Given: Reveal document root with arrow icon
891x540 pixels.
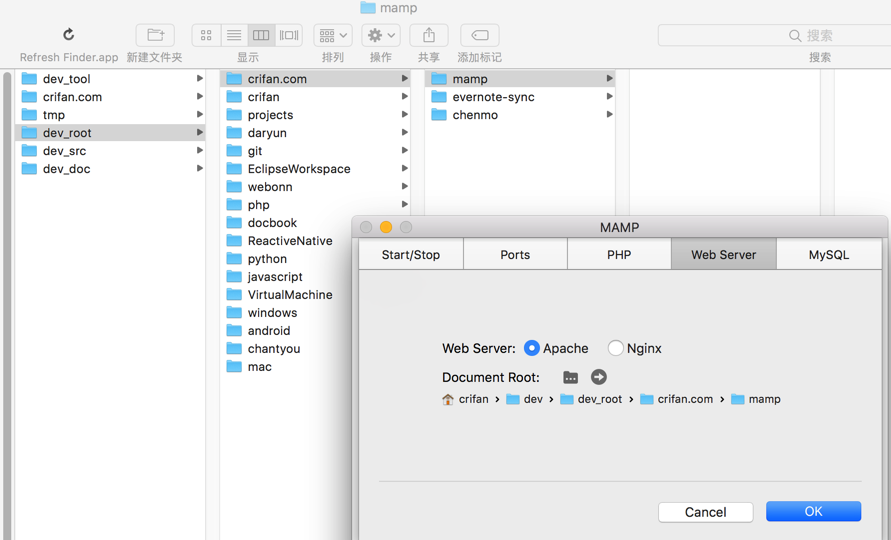Looking at the screenshot, I should 598,377.
